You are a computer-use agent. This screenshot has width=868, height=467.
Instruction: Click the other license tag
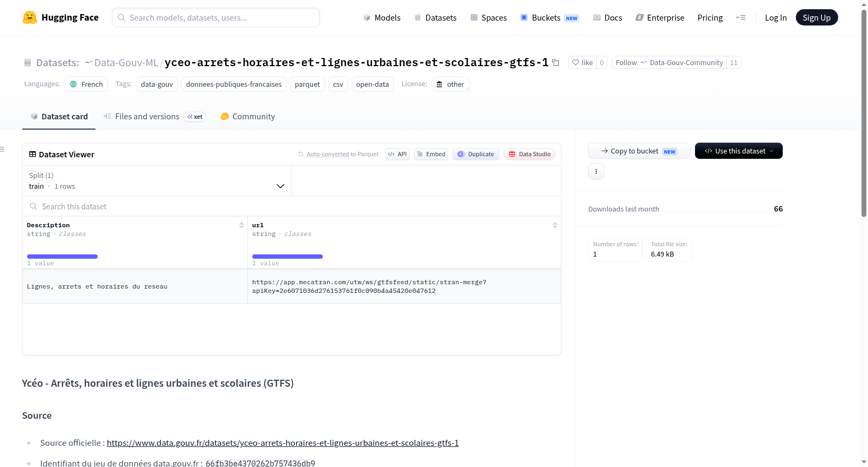click(451, 84)
